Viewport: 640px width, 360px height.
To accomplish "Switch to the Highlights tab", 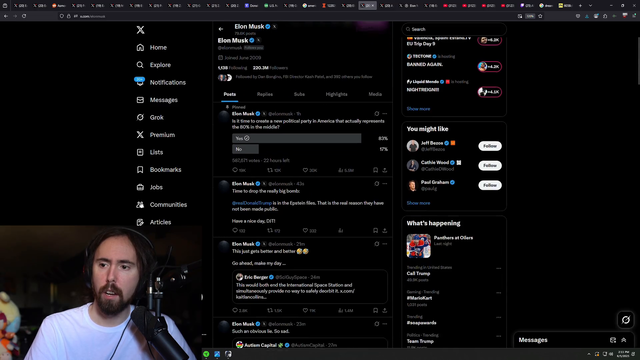I will pyautogui.click(x=336, y=94).
